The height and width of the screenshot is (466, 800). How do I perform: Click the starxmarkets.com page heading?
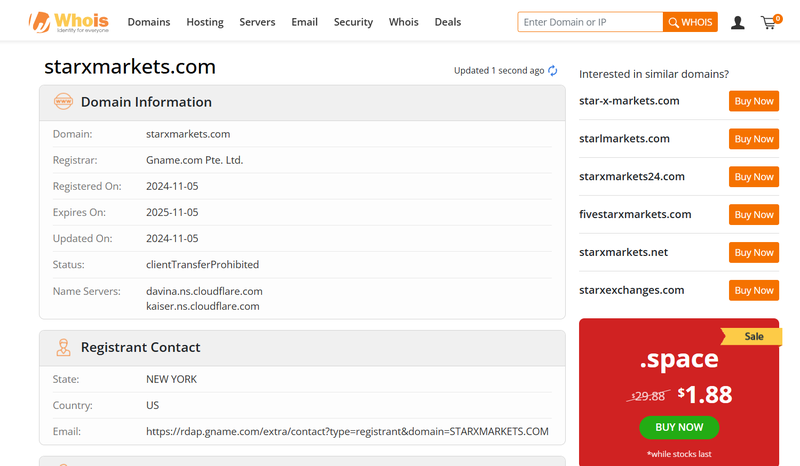pyautogui.click(x=130, y=67)
